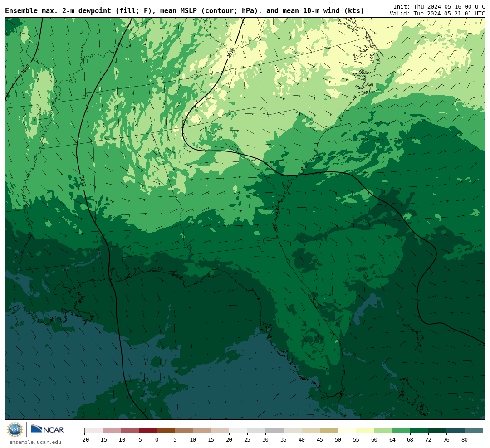Pick the teal swatch between 76 and 80
This screenshot has height=448, width=490.
click(x=456, y=431)
